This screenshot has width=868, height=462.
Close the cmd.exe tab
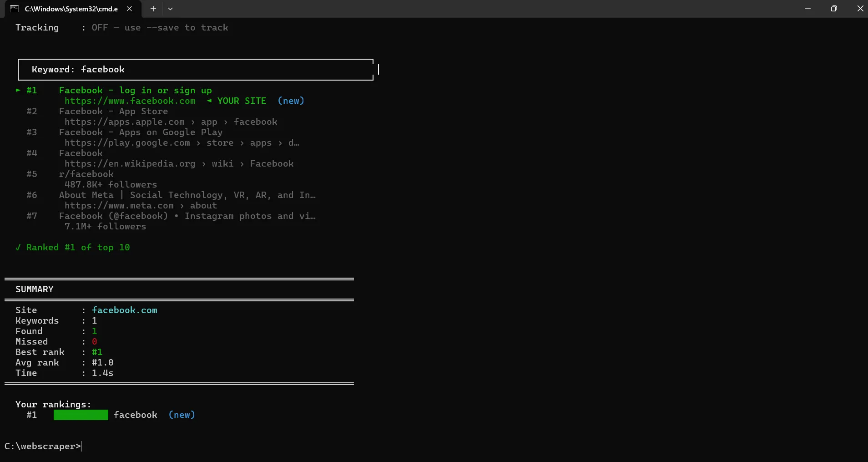pos(129,9)
